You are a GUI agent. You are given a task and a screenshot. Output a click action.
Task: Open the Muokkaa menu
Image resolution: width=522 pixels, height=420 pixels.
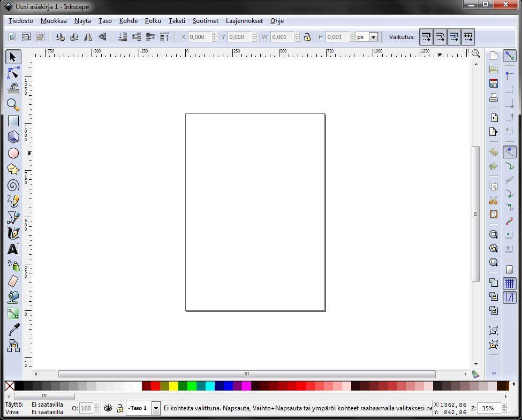54,21
